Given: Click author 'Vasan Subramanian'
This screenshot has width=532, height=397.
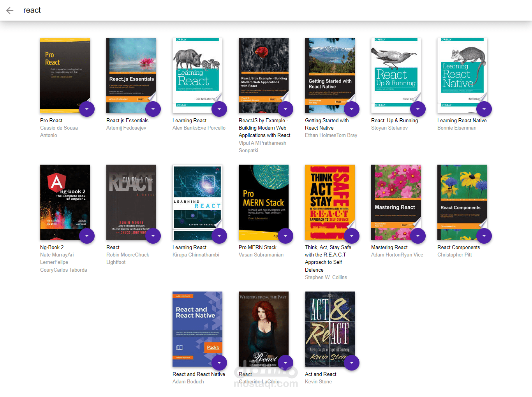Looking at the screenshot, I should click(261, 255).
